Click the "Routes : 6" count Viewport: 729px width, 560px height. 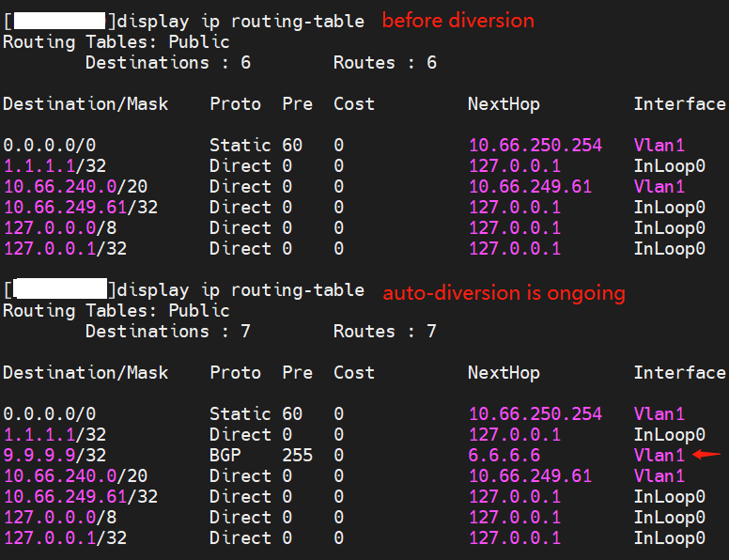point(385,63)
